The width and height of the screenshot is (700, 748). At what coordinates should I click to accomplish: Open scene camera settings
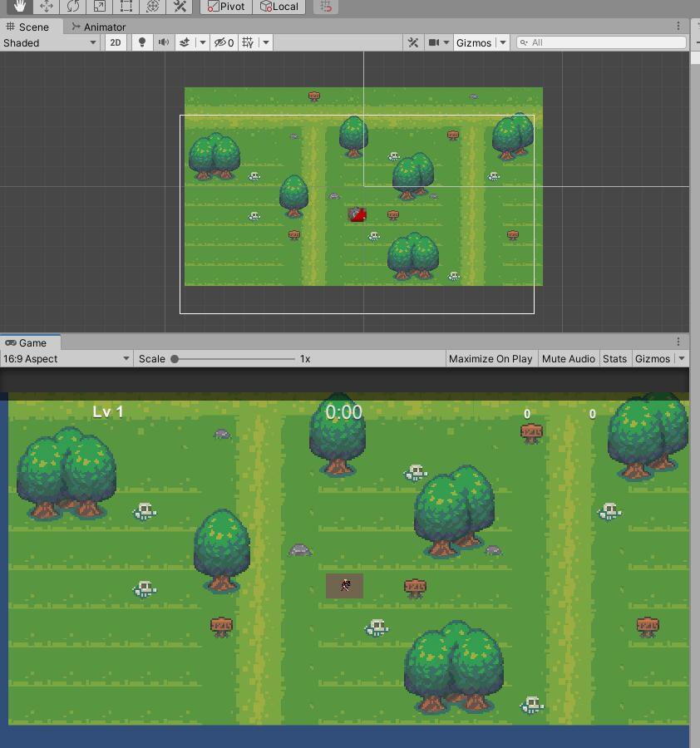point(434,43)
